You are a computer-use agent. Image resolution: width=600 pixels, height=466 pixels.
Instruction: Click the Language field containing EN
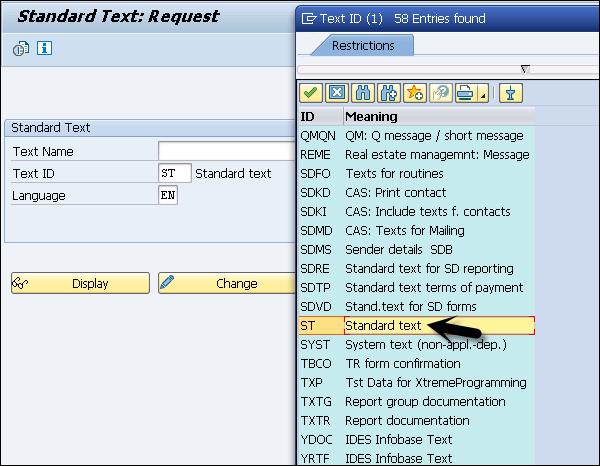(168, 195)
